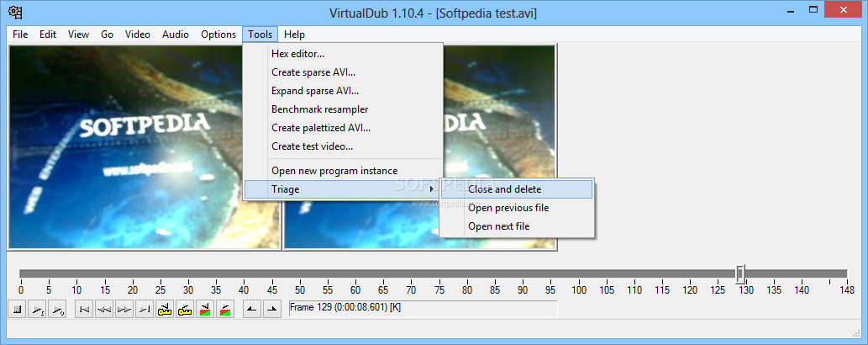
Task: Step backward one frame
Action: [x=105, y=310]
